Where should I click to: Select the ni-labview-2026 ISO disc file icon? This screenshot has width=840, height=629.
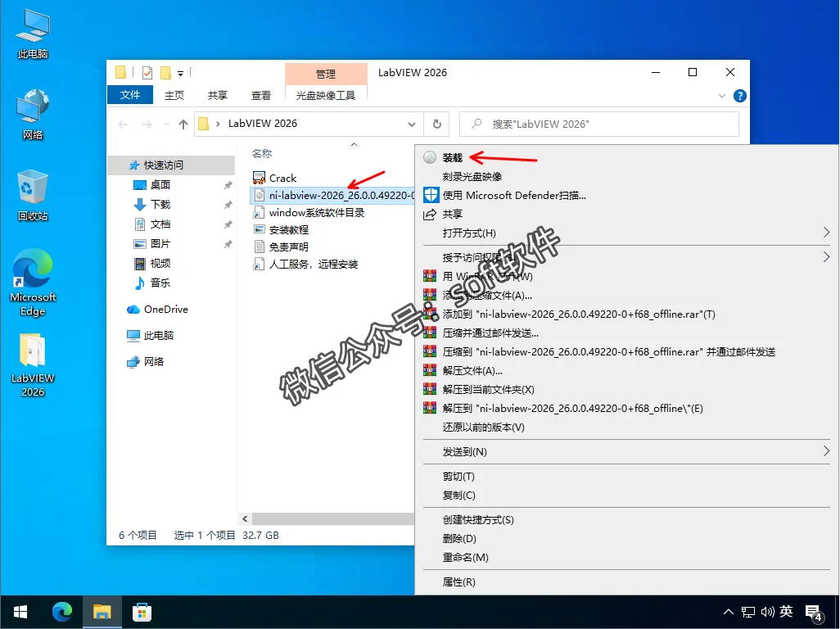(x=260, y=196)
